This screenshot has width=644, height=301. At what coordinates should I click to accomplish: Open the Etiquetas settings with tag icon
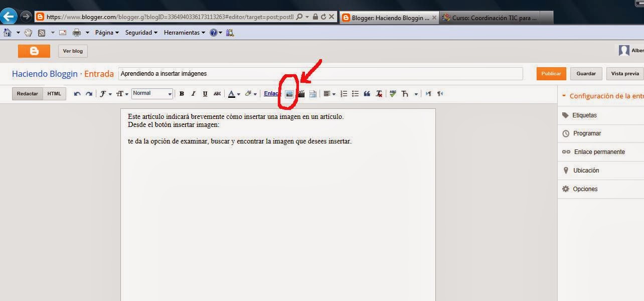point(586,115)
